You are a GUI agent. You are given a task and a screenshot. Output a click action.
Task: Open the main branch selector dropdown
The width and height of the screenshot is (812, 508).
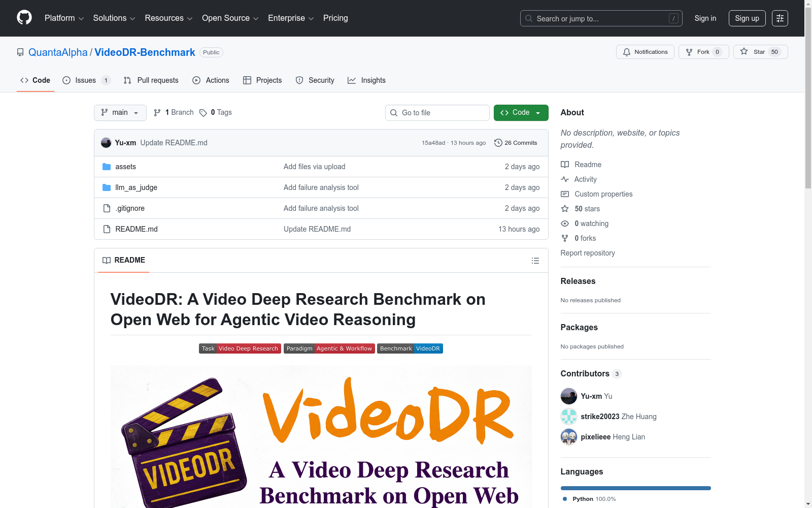120,113
